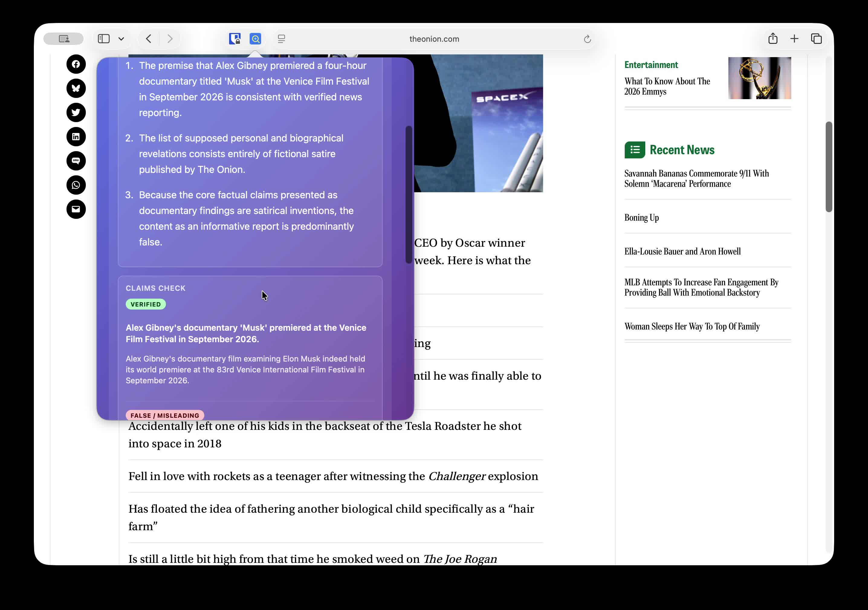Share article on Facebook
The height and width of the screenshot is (610, 868).
pos(76,64)
